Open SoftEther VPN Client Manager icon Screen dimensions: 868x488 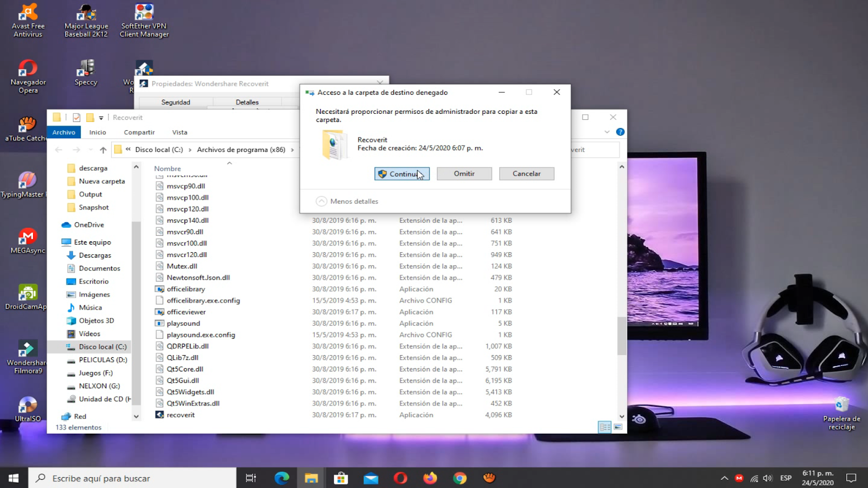(x=144, y=21)
